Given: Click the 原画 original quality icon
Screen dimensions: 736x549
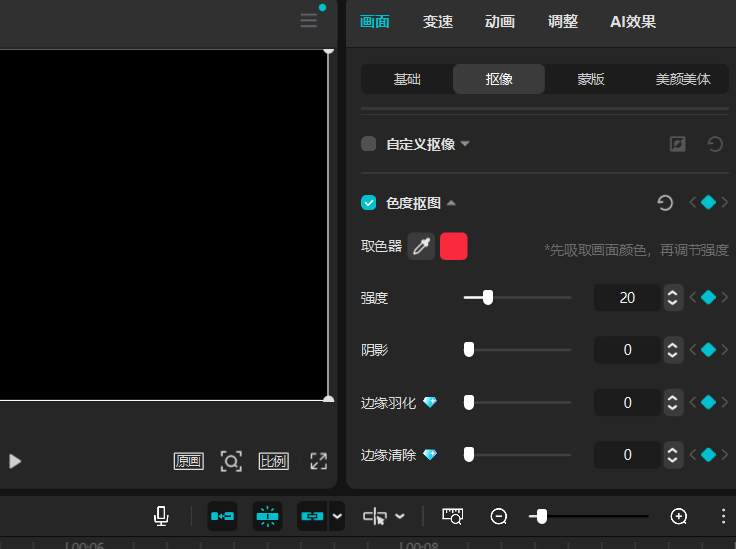Looking at the screenshot, I should 189,461.
